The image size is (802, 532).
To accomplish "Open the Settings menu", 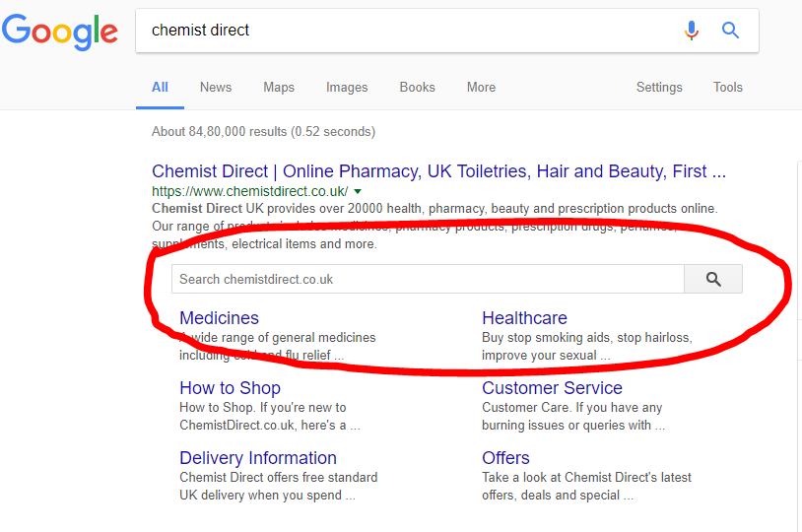I will coord(659,87).
